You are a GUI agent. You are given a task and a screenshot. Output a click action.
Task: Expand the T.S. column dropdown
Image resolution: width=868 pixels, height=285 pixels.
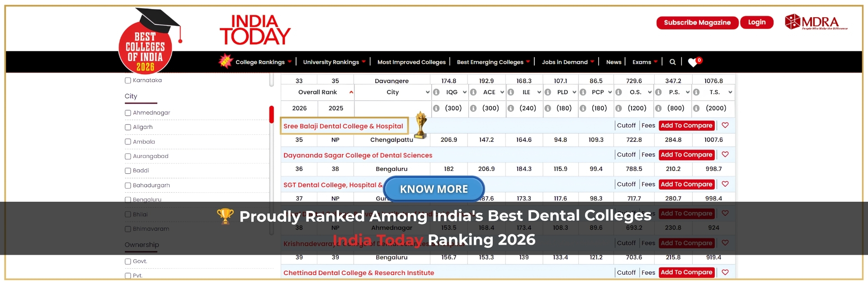[730, 92]
